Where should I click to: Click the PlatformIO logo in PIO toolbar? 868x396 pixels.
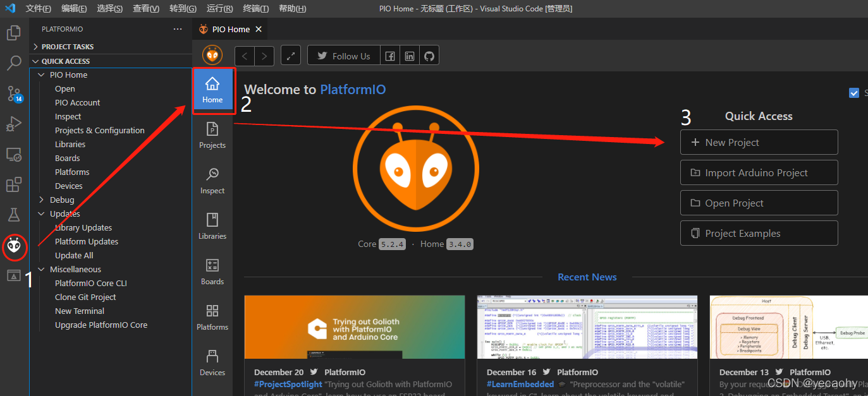(x=212, y=56)
